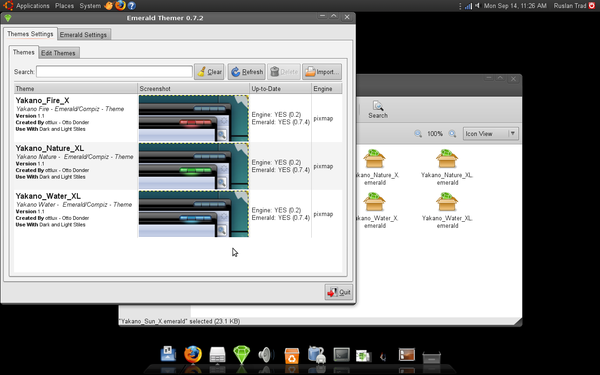Refresh the Emerald theme list

point(246,72)
